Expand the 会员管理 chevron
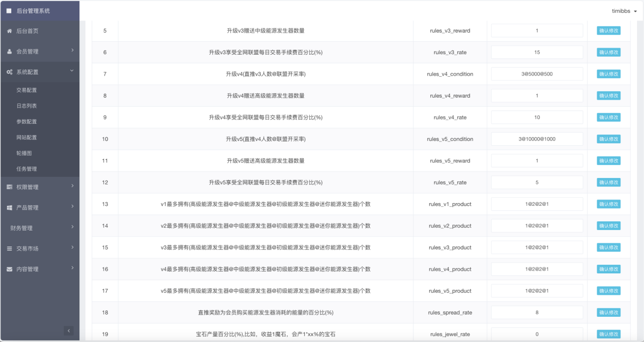This screenshot has height=342, width=644. (72, 51)
